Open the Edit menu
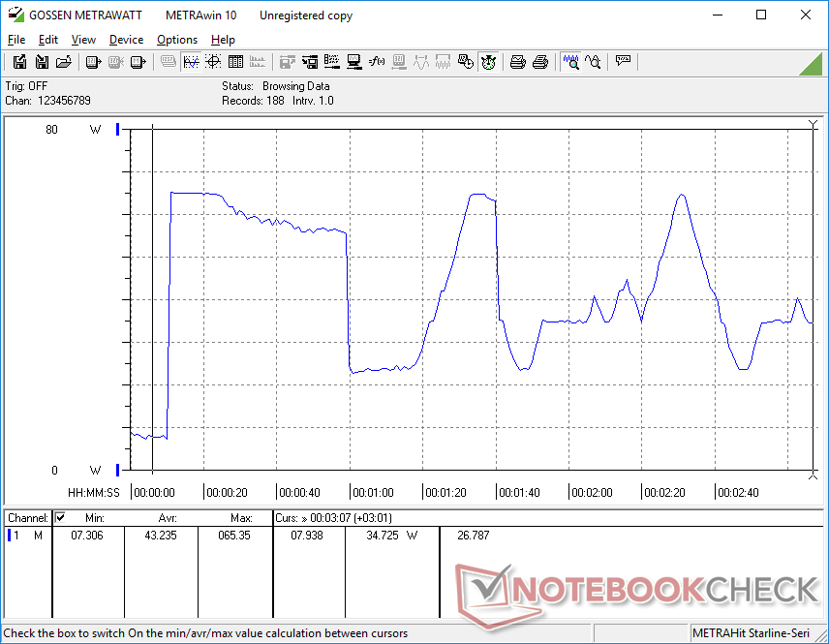829x644 pixels. 48,40
